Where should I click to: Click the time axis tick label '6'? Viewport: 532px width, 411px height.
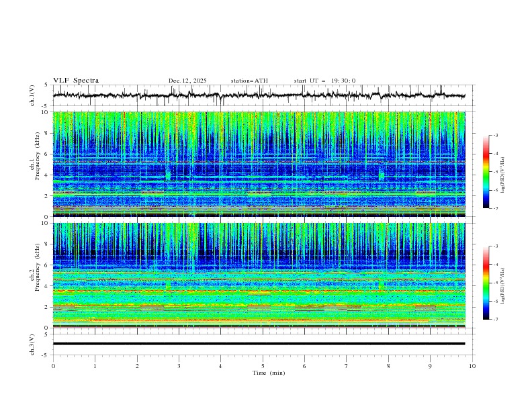tap(304, 366)
